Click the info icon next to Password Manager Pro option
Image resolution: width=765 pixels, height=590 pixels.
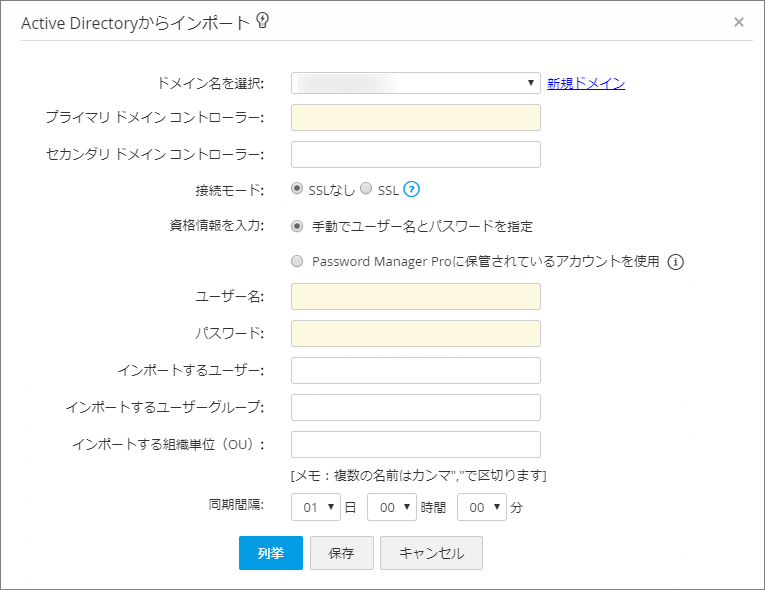point(675,262)
